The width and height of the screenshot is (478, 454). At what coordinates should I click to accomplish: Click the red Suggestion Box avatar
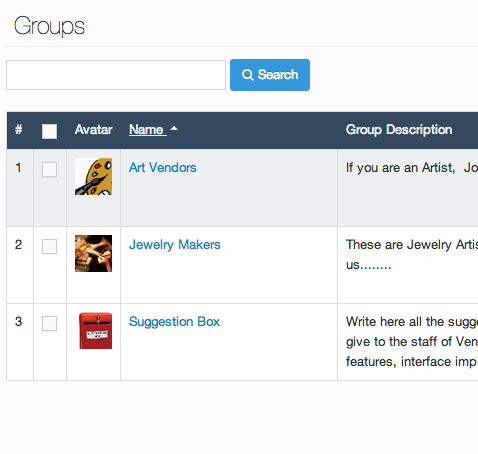[95, 331]
